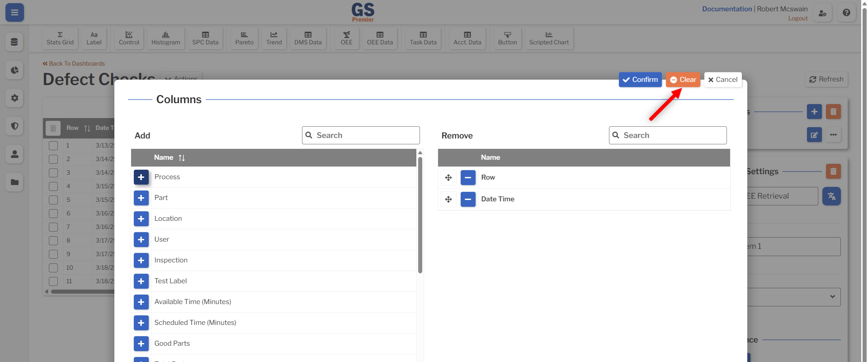Choose the Pareto toolbar item
This screenshot has width=868, height=362.
(x=244, y=38)
